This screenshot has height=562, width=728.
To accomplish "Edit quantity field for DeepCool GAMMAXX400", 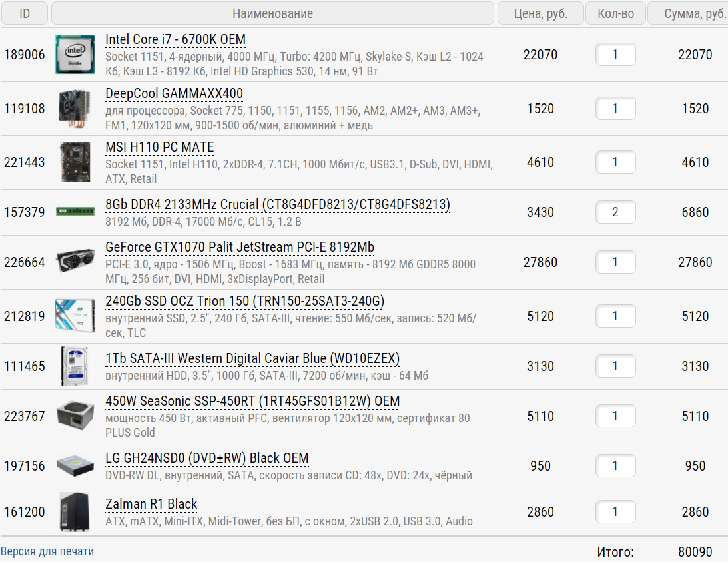I will 615,108.
